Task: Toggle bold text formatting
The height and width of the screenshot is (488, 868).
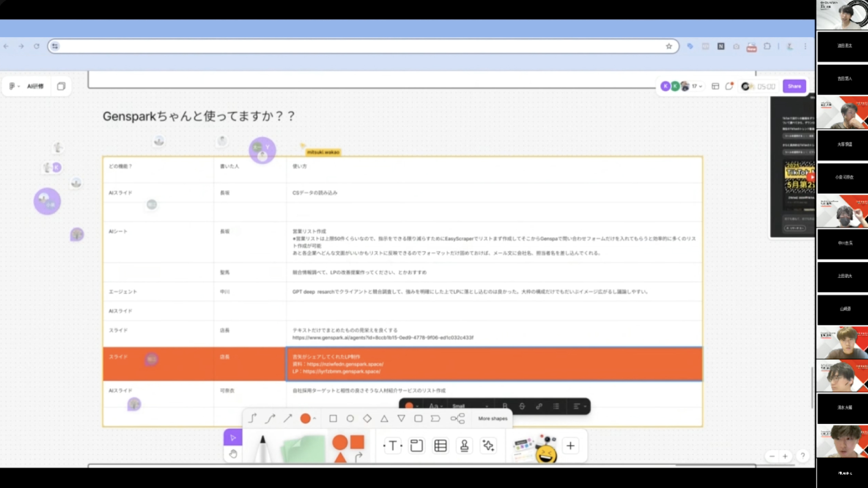Action: [x=505, y=406]
